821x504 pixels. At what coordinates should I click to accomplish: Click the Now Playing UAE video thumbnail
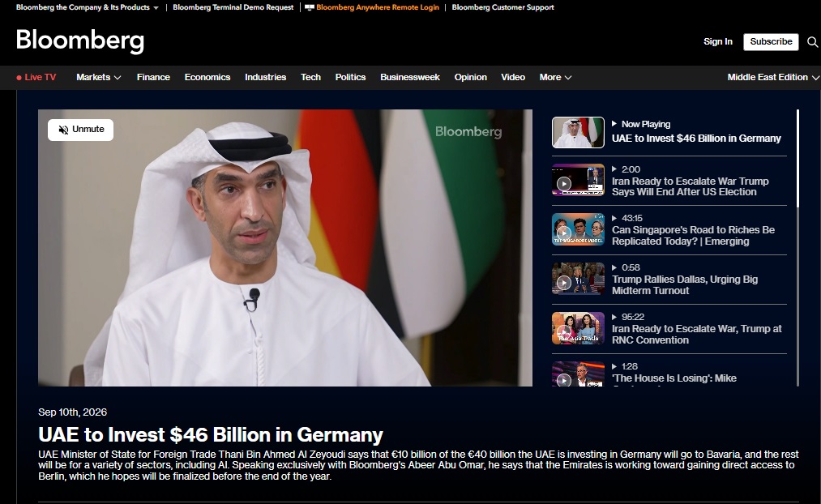coord(578,132)
